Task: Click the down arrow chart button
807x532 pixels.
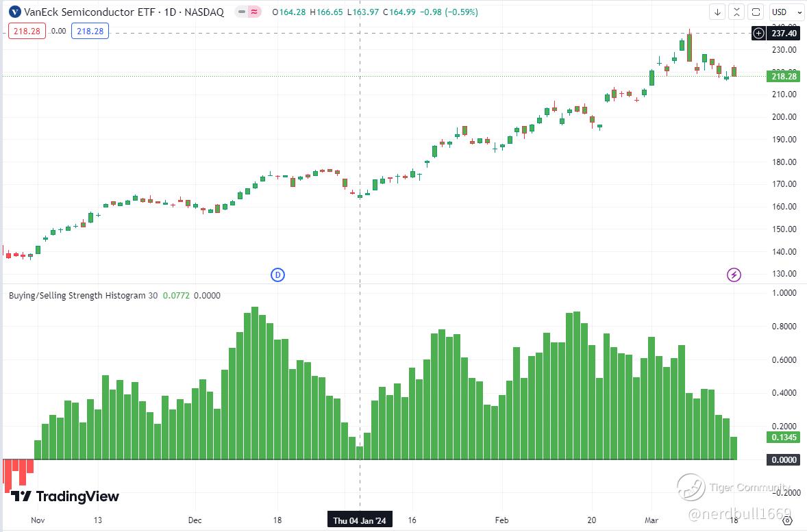Action: click(x=717, y=12)
